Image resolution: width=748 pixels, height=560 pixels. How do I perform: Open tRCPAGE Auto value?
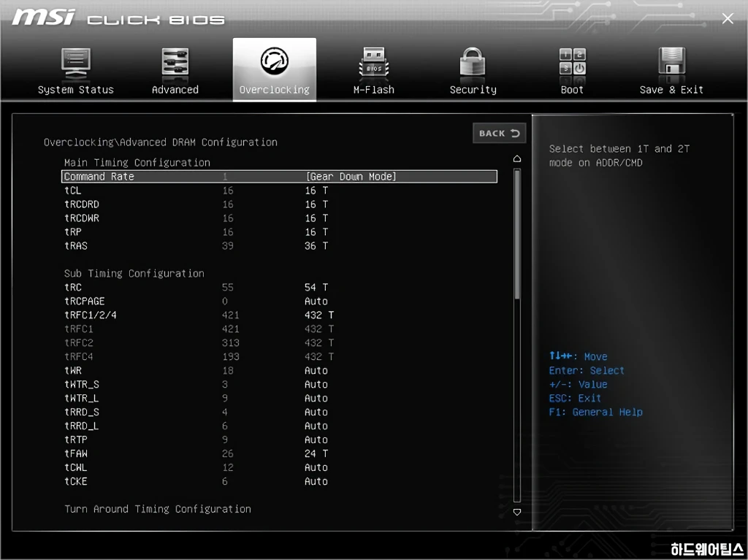pos(316,301)
